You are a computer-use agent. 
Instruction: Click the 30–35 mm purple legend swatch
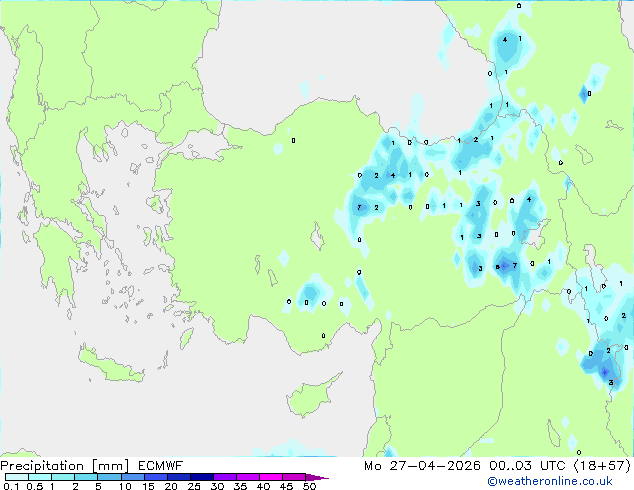(x=225, y=477)
